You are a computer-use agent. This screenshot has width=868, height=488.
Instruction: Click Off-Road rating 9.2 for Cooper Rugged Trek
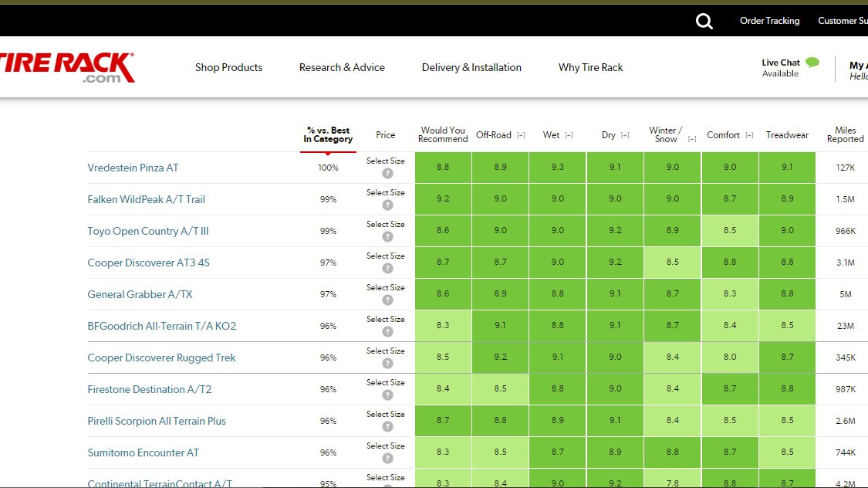[500, 358]
